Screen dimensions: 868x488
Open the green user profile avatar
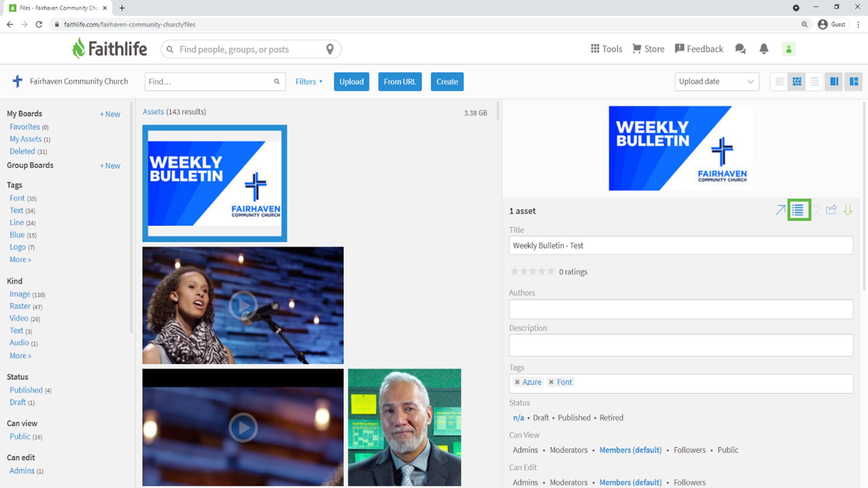788,49
